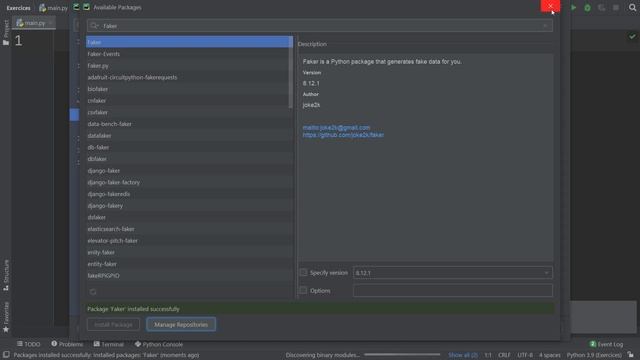Clear the package search field with X icon
Image resolution: width=640 pixels, height=360 pixels.
point(545,26)
